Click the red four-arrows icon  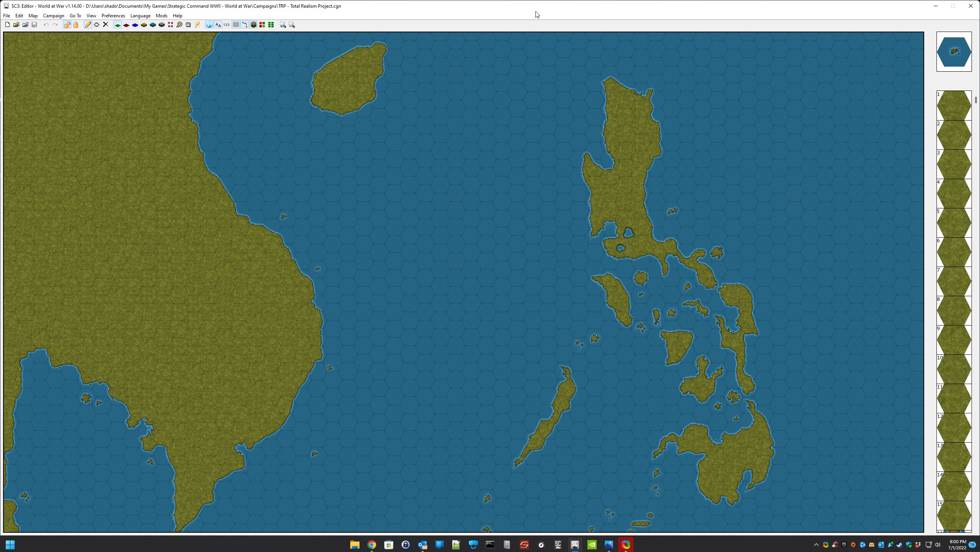[x=171, y=25]
